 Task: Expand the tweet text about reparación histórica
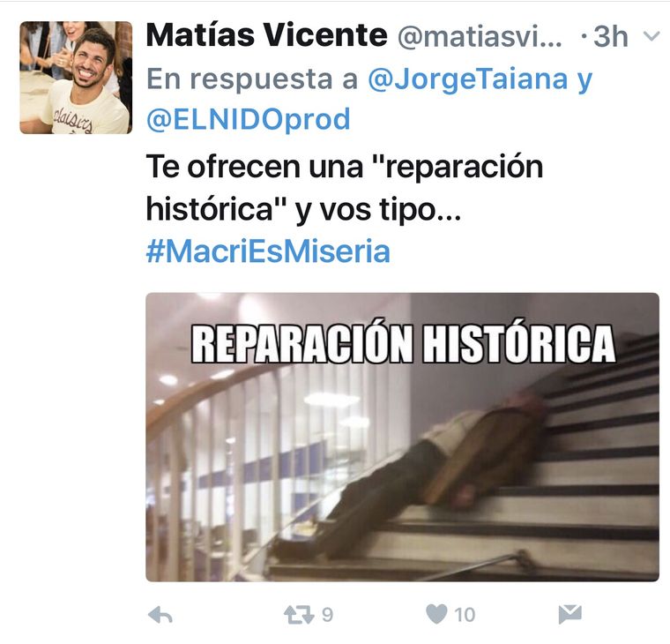coord(345,188)
